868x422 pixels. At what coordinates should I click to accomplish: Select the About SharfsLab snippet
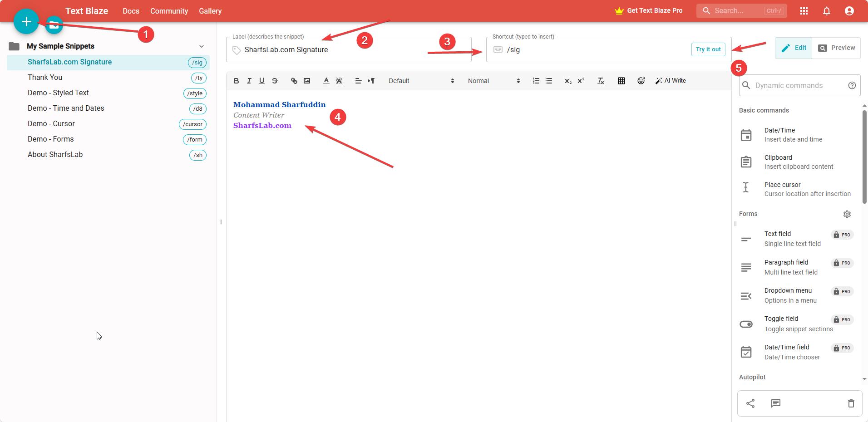(108, 155)
